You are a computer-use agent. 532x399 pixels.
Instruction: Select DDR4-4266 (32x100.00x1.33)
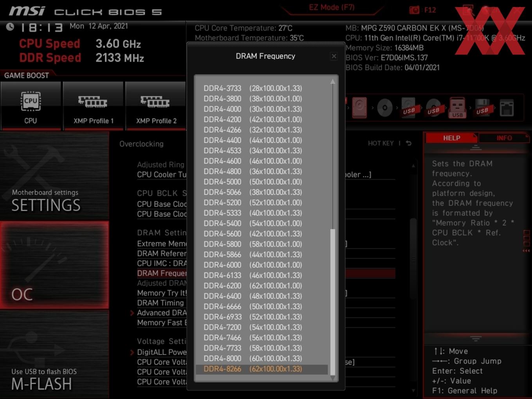261,130
